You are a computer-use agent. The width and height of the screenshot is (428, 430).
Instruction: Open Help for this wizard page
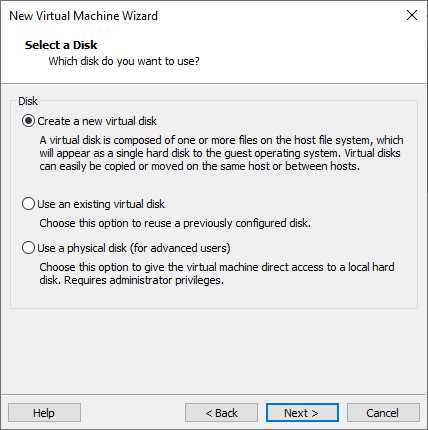click(44, 413)
